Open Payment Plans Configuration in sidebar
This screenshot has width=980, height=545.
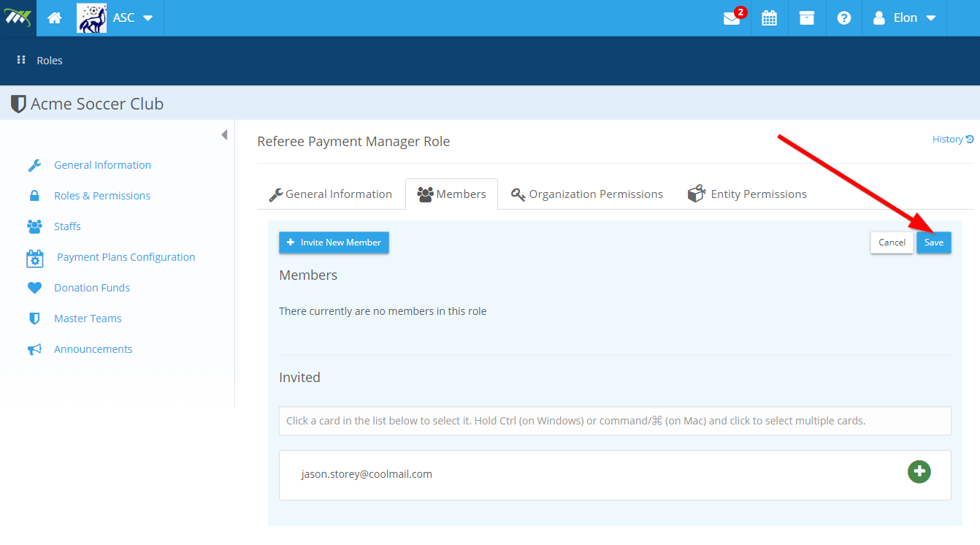tap(126, 257)
